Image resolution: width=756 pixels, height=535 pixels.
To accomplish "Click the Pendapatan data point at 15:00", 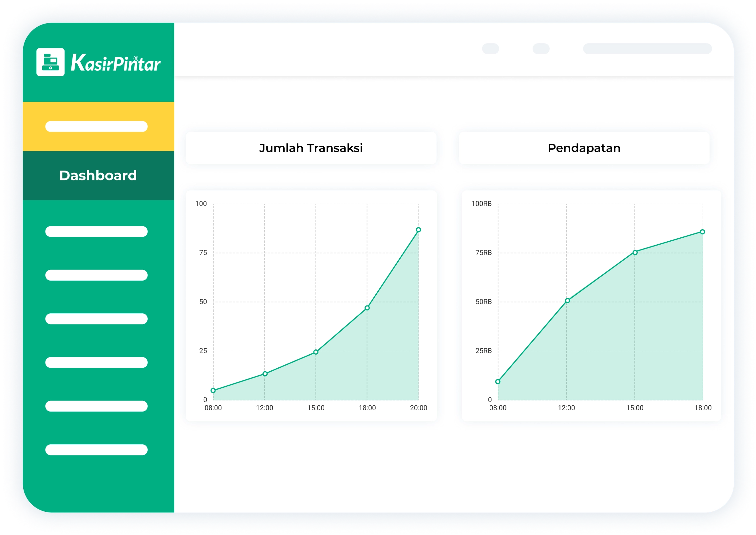I will click(635, 252).
